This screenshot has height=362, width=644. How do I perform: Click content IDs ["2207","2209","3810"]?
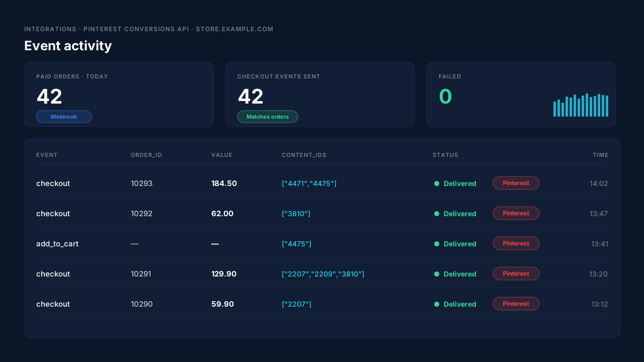point(323,274)
